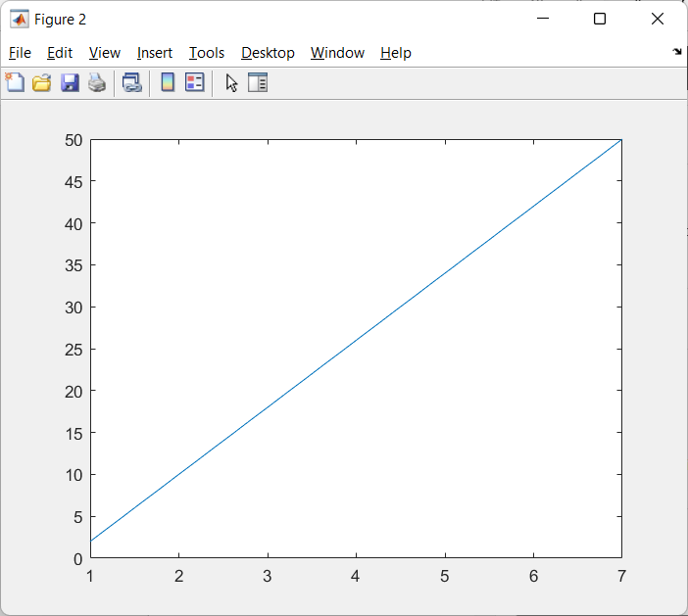The width and height of the screenshot is (688, 616).
Task: Open the Desktop menu
Action: coord(268,53)
